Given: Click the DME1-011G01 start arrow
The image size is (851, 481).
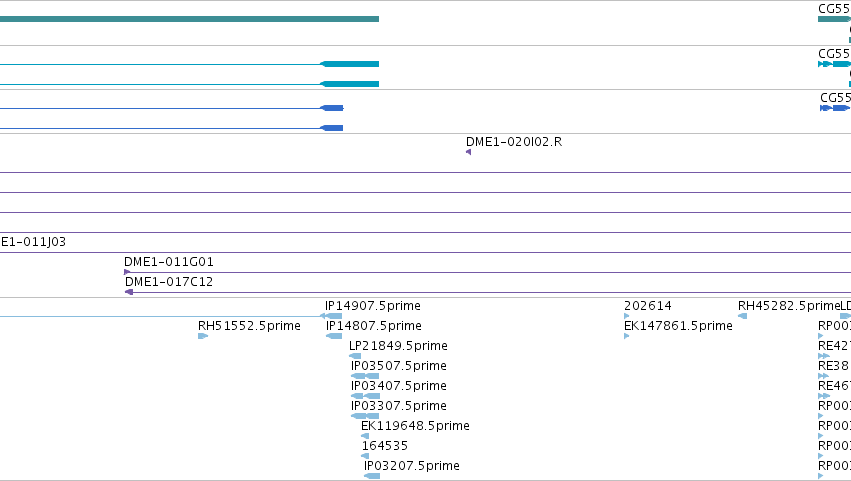Looking at the screenshot, I should [x=127, y=272].
